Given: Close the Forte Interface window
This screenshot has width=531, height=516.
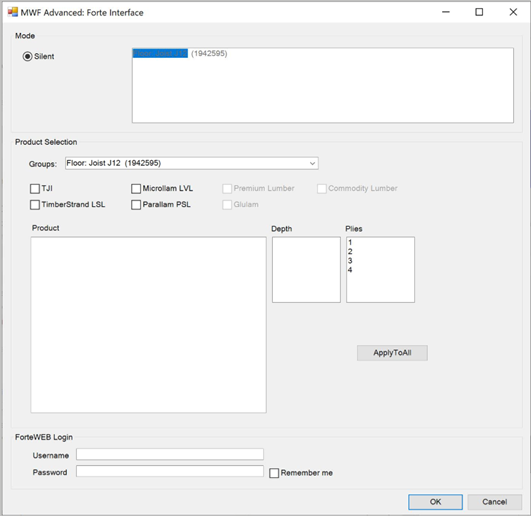Looking at the screenshot, I should click(x=513, y=12).
